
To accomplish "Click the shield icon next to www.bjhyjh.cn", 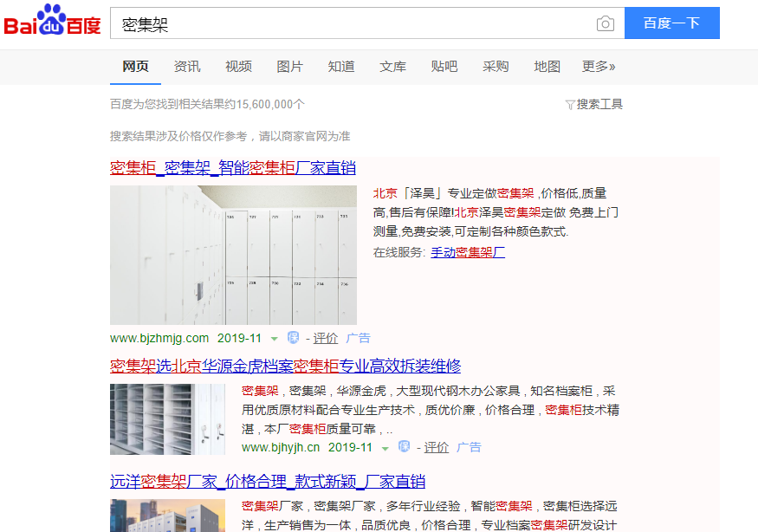I will click(x=405, y=447).
